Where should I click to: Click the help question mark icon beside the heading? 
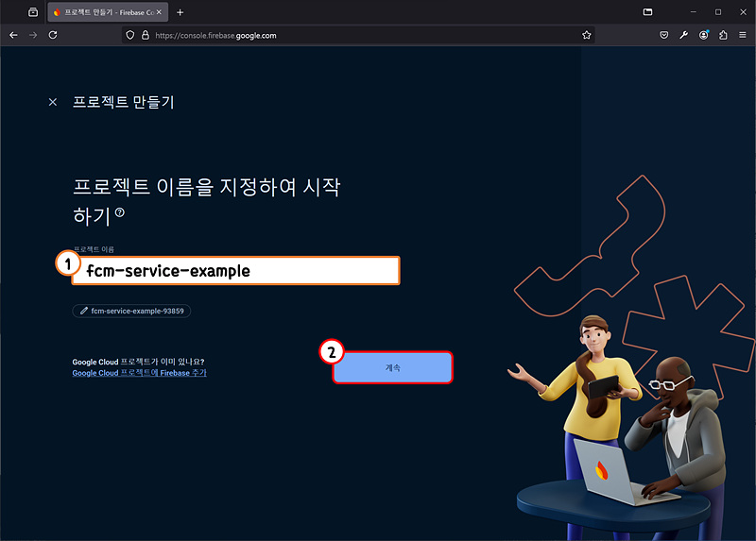coord(120,212)
